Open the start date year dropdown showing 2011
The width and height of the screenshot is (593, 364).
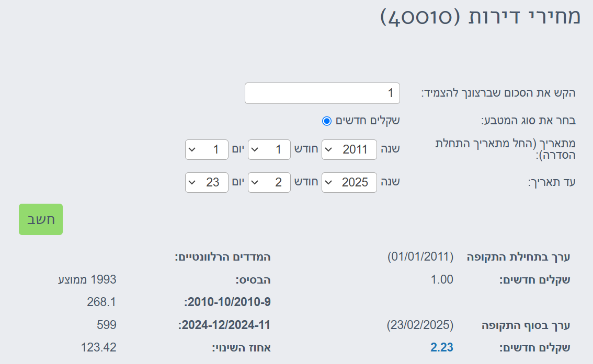click(x=349, y=150)
